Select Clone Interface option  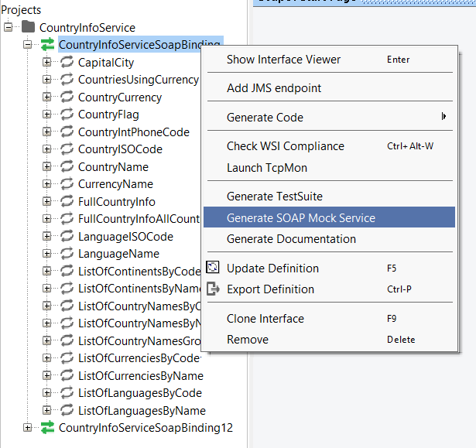pos(330,318)
